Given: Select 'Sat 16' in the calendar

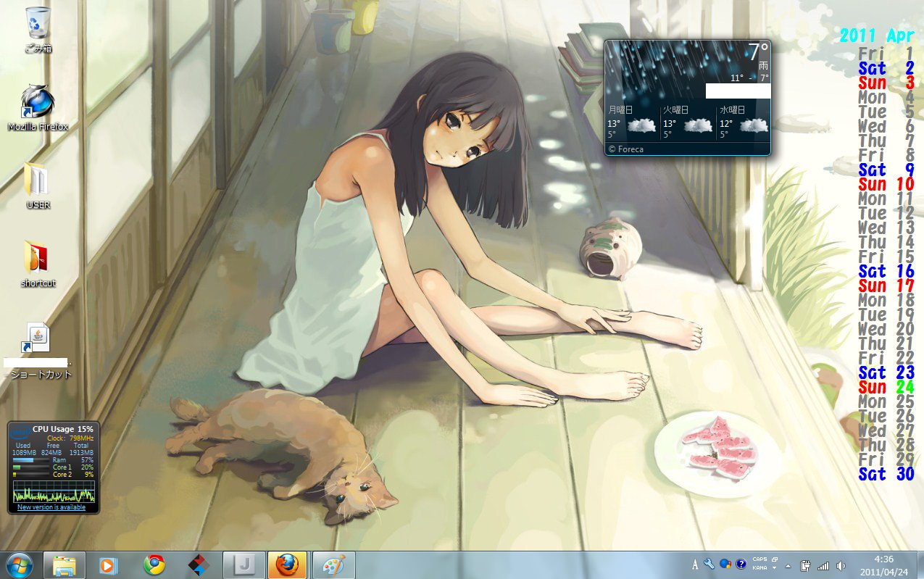Looking at the screenshot, I should [x=886, y=271].
